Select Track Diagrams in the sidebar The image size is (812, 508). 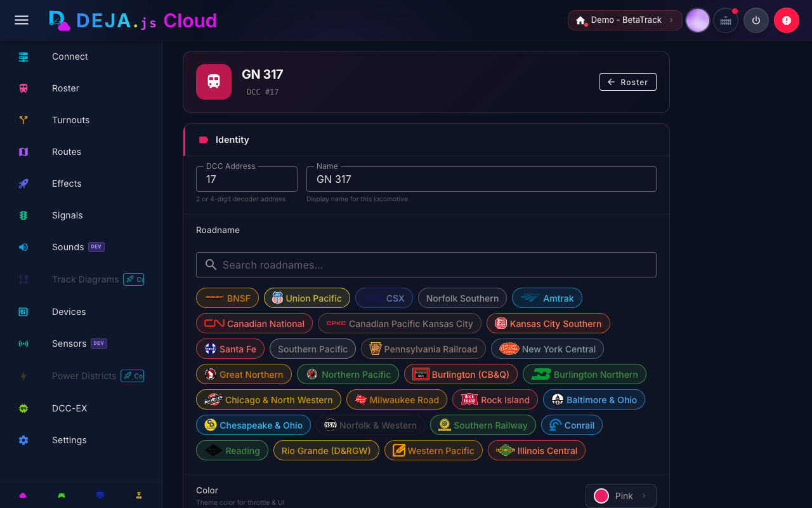coord(81,279)
